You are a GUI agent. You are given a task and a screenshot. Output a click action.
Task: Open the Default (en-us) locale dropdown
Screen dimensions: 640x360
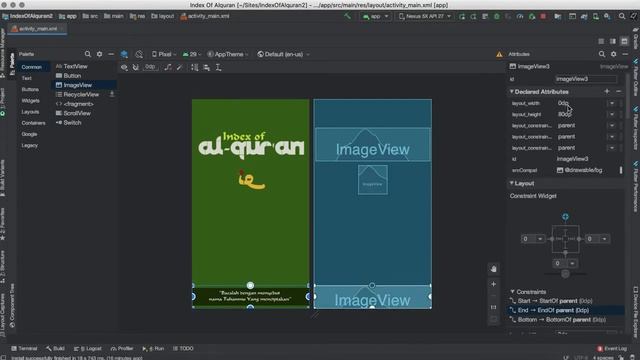click(x=283, y=54)
